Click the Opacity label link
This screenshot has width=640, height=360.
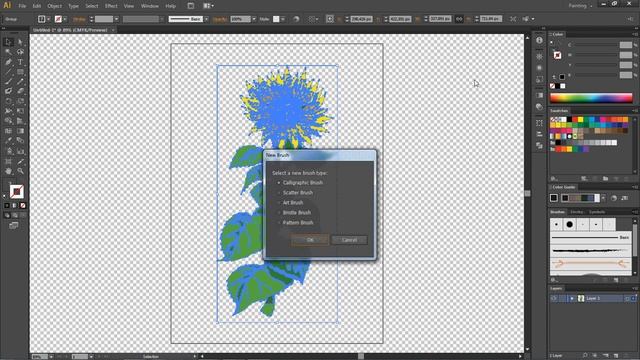220,19
